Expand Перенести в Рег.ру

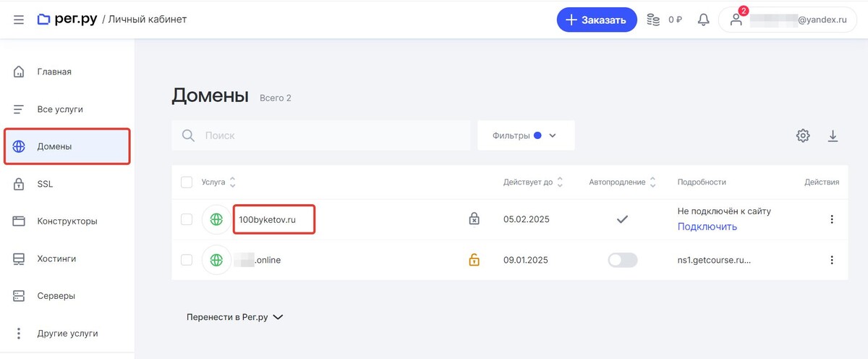(235, 317)
